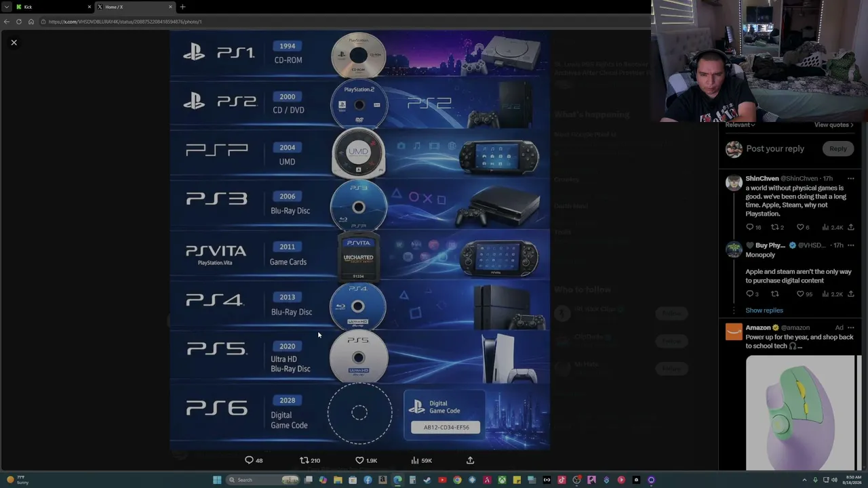Open Buy Phy... account name

[x=770, y=245]
